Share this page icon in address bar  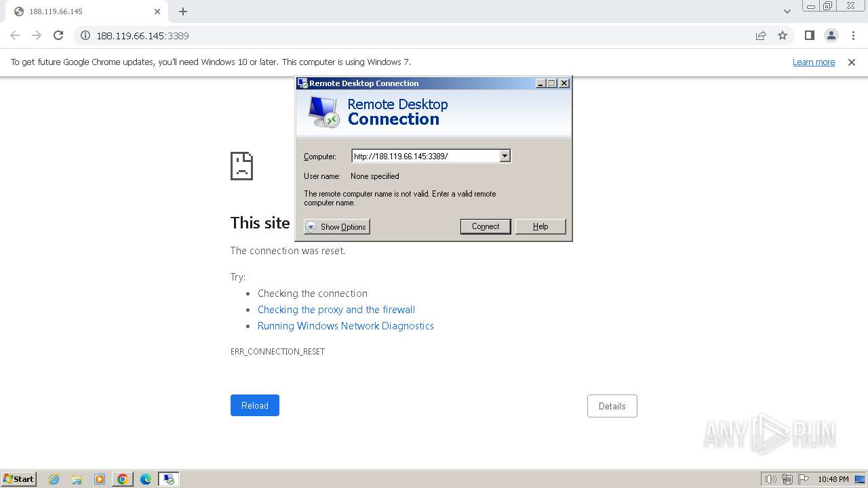[761, 35]
